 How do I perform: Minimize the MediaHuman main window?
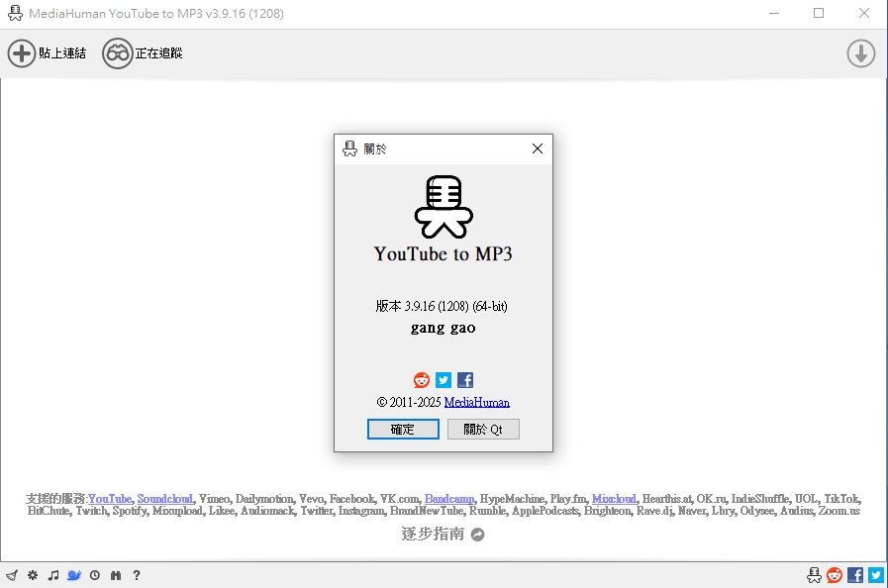(x=774, y=13)
